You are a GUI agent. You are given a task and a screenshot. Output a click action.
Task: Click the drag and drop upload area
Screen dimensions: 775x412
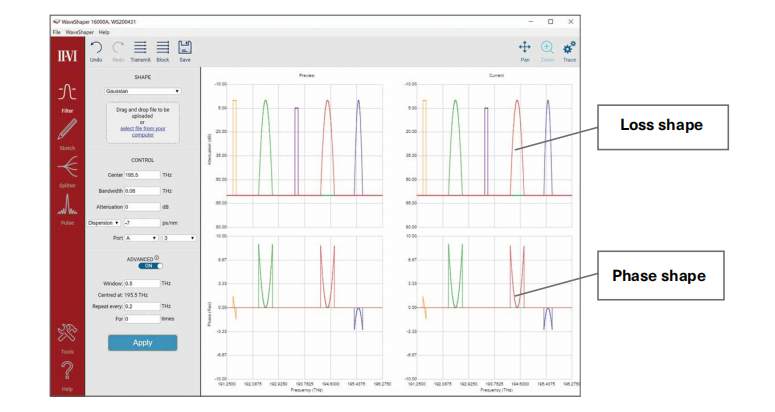click(143, 123)
